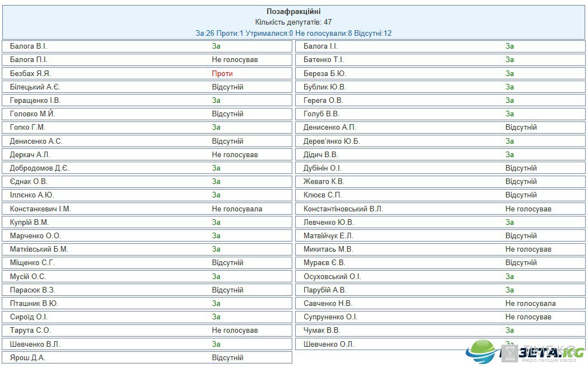Select the name "Парубій А.В."
588x368 pixels.
tap(325, 291)
